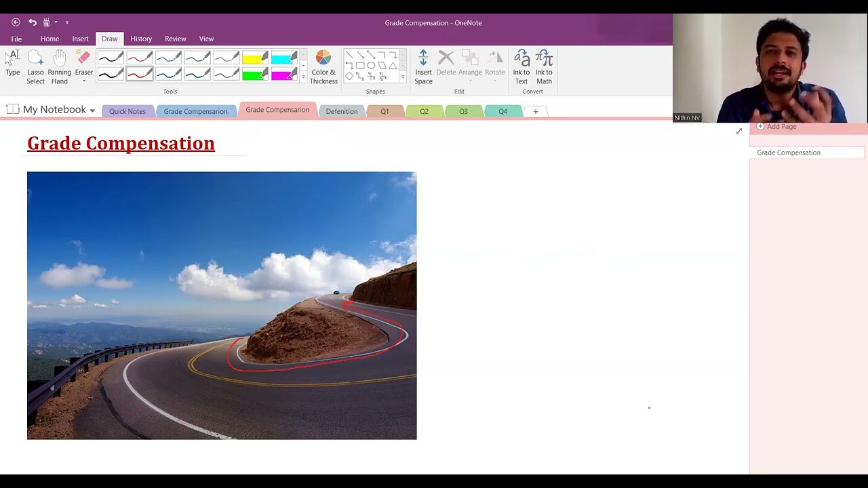Choose the green highlighter
The height and width of the screenshot is (488, 868).
(x=256, y=74)
